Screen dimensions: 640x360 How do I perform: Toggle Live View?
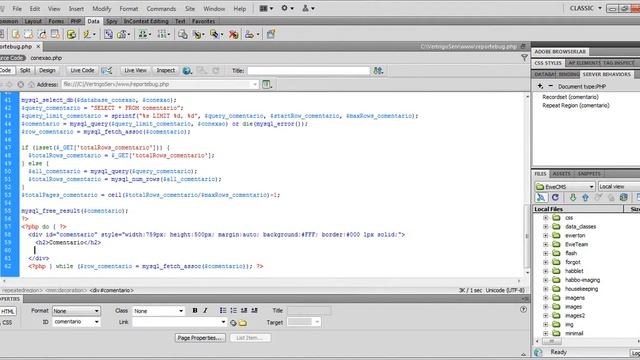coord(135,71)
